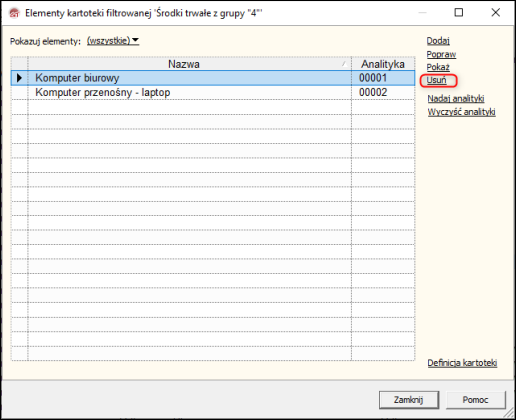Click the Pomoc button
Screen dimensions: 516x420
475,400
